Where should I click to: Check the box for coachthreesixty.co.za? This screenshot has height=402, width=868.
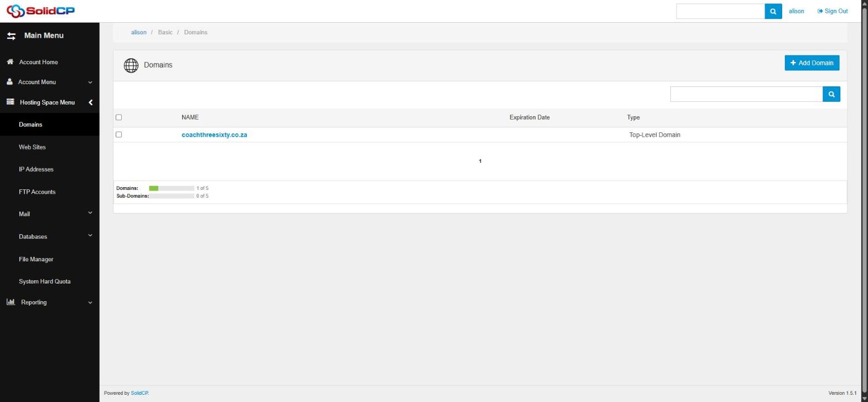tap(118, 135)
